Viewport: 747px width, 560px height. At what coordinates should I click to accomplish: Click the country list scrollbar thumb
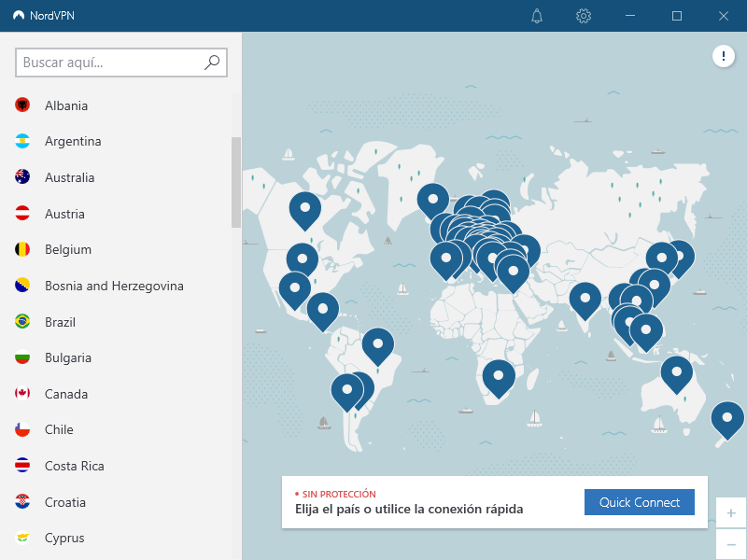point(236,182)
